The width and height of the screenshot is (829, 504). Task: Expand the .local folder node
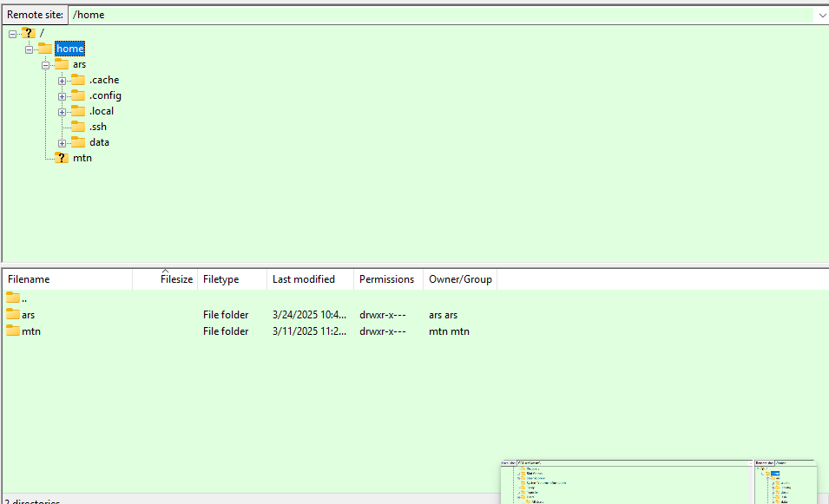click(63, 112)
